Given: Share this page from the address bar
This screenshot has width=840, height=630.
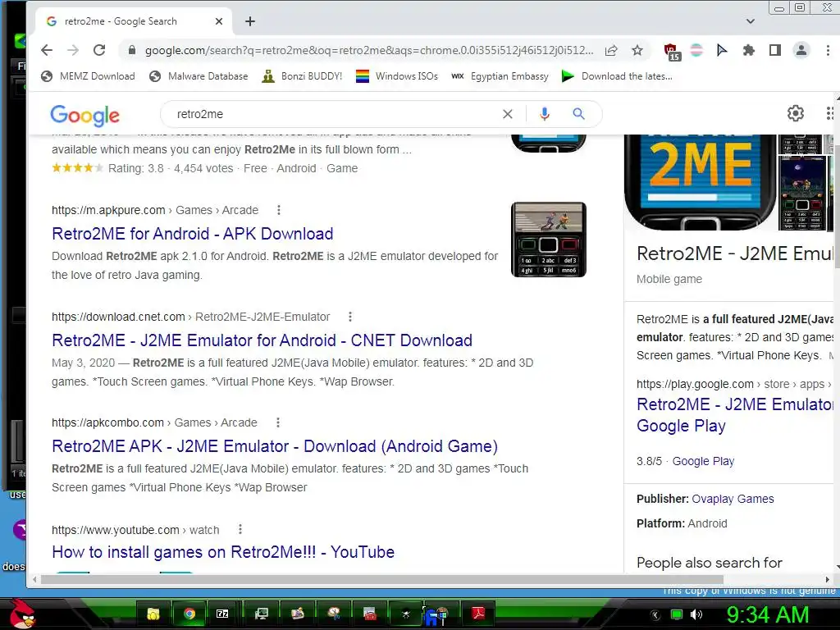Looking at the screenshot, I should [611, 50].
